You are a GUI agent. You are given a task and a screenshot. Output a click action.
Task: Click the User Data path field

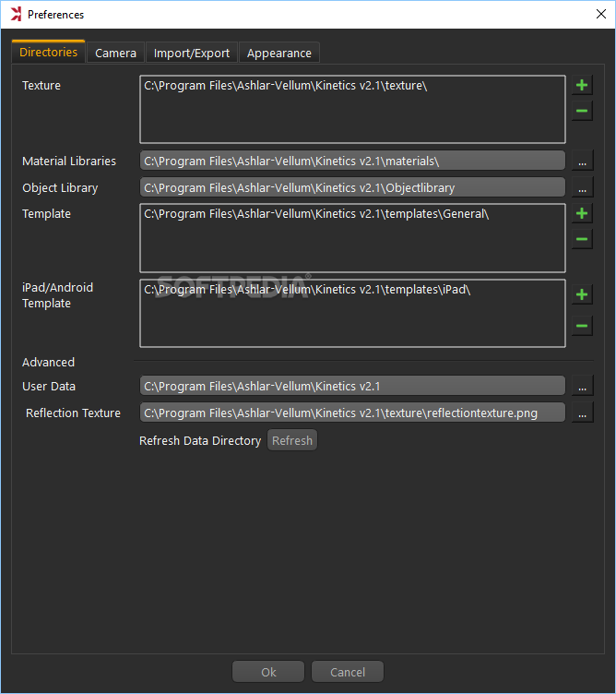pos(352,386)
